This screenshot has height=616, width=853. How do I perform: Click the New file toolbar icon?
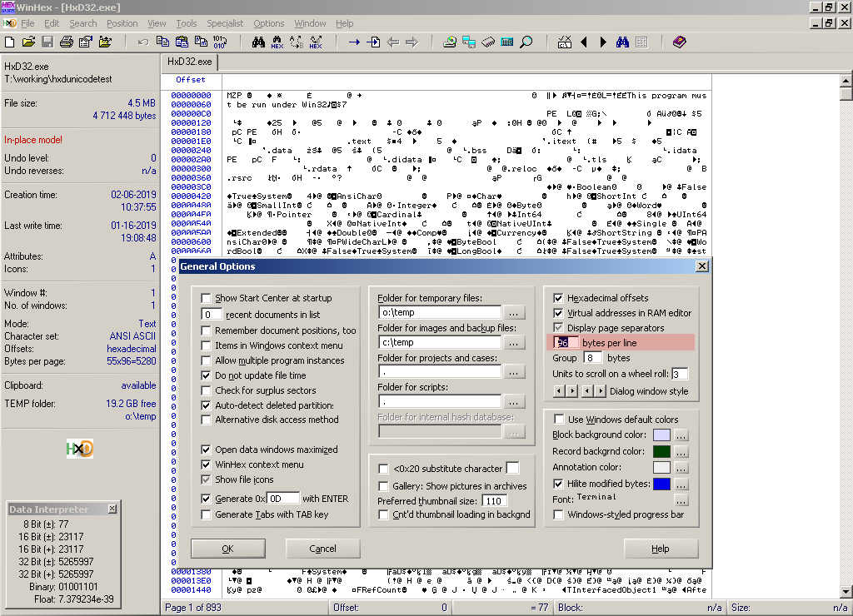click(x=9, y=42)
